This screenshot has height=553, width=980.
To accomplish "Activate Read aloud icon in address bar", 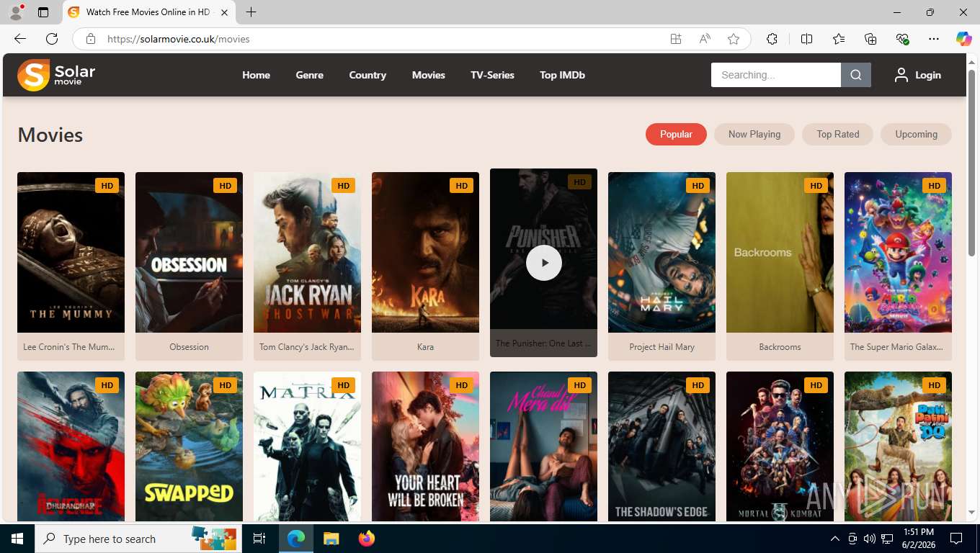I will point(705,39).
